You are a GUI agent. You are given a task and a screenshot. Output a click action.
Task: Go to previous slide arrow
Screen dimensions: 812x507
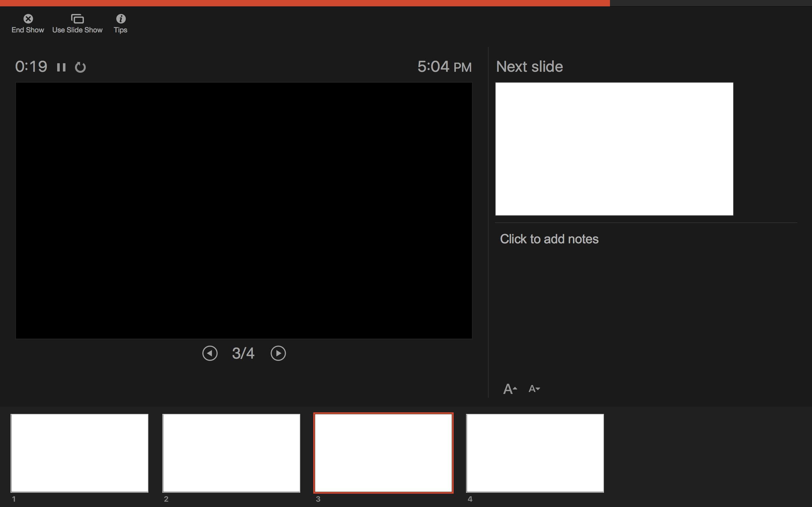[x=210, y=353]
